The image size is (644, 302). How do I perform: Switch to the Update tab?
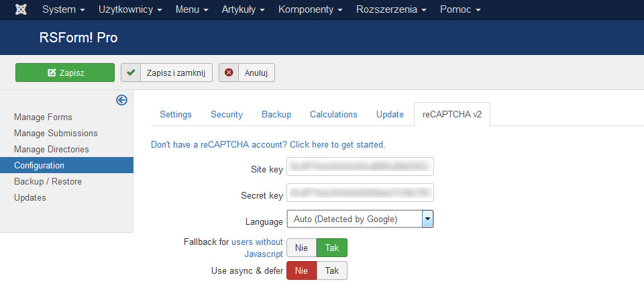[x=390, y=114]
